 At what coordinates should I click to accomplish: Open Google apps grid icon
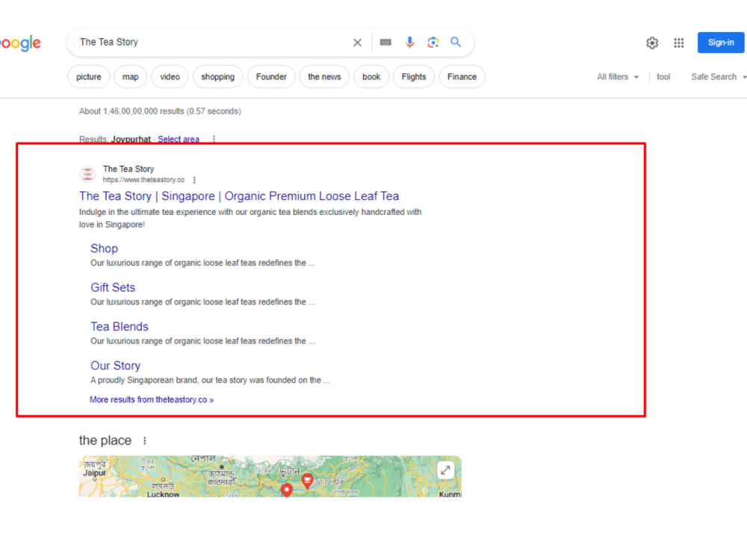(x=679, y=43)
